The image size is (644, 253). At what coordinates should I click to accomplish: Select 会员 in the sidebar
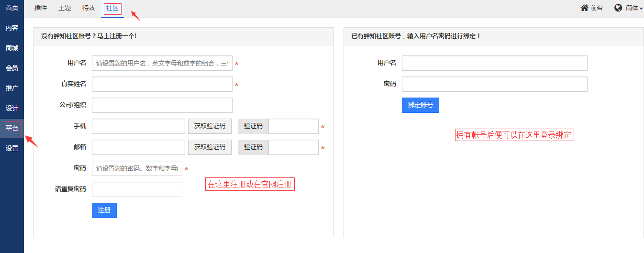point(12,68)
